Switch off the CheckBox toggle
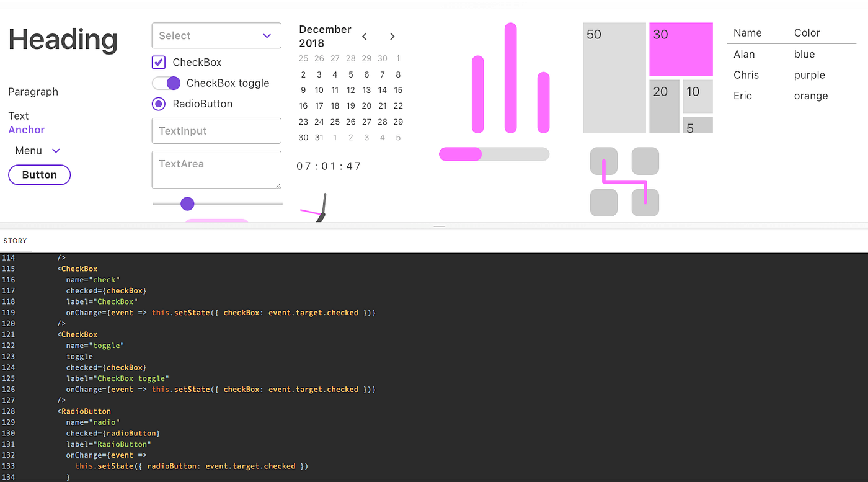 tap(166, 83)
